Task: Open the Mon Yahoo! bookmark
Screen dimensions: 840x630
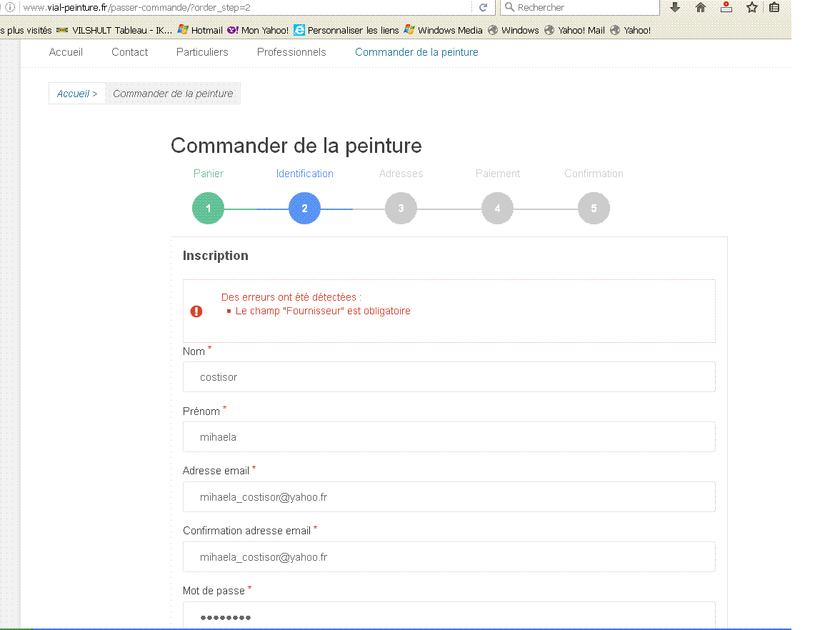Action: pyautogui.click(x=258, y=30)
